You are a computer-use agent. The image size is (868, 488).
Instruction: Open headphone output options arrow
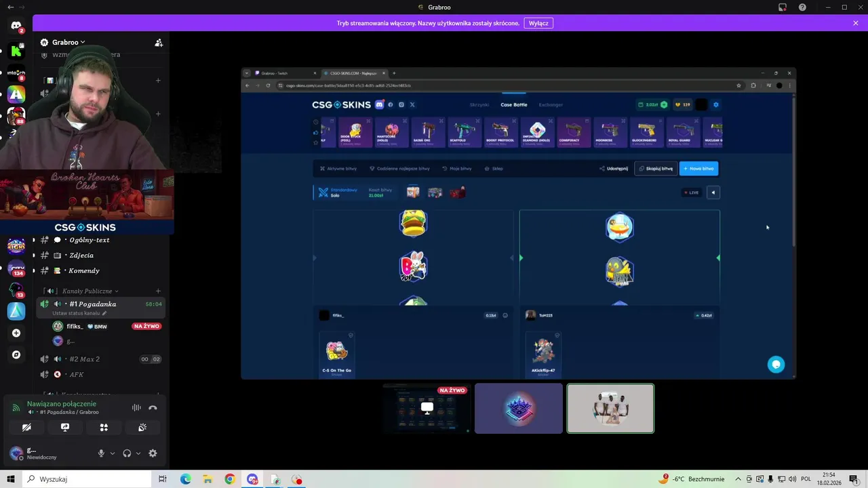click(x=138, y=453)
